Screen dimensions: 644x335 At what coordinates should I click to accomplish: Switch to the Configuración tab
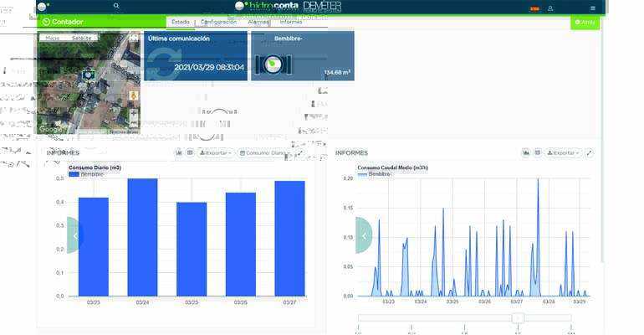point(218,22)
